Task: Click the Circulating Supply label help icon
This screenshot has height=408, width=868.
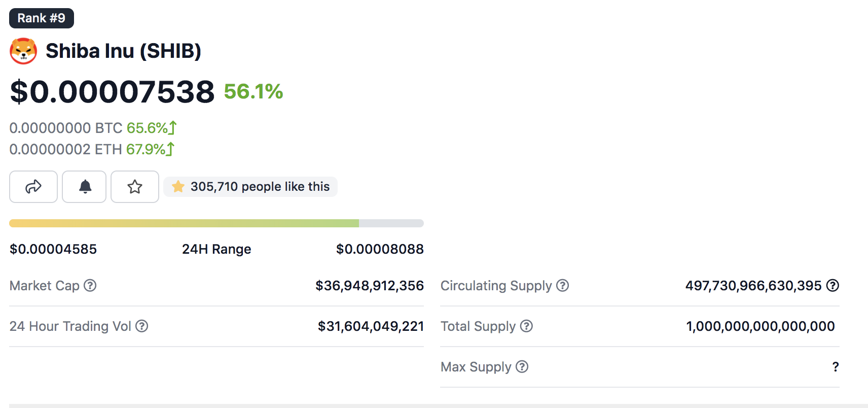Action: pos(562,286)
